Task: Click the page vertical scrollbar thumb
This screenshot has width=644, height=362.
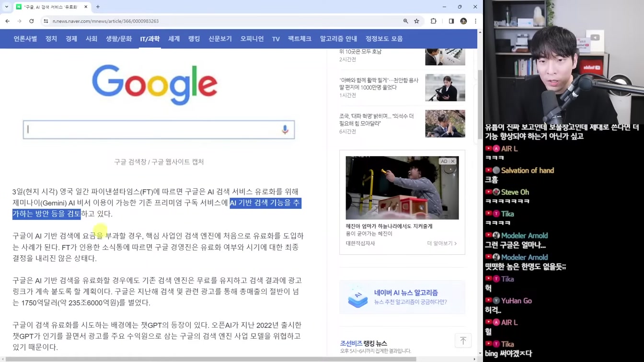Action: coord(480,105)
